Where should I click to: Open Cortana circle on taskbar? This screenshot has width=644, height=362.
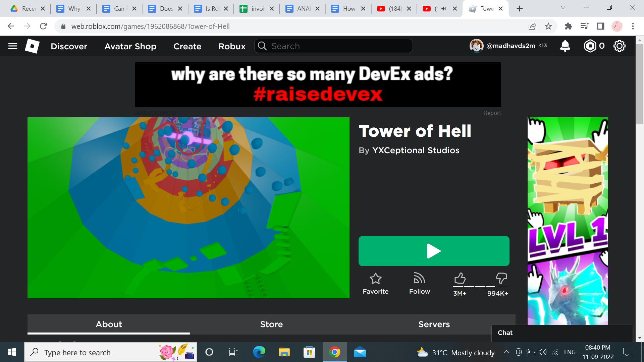click(209, 352)
